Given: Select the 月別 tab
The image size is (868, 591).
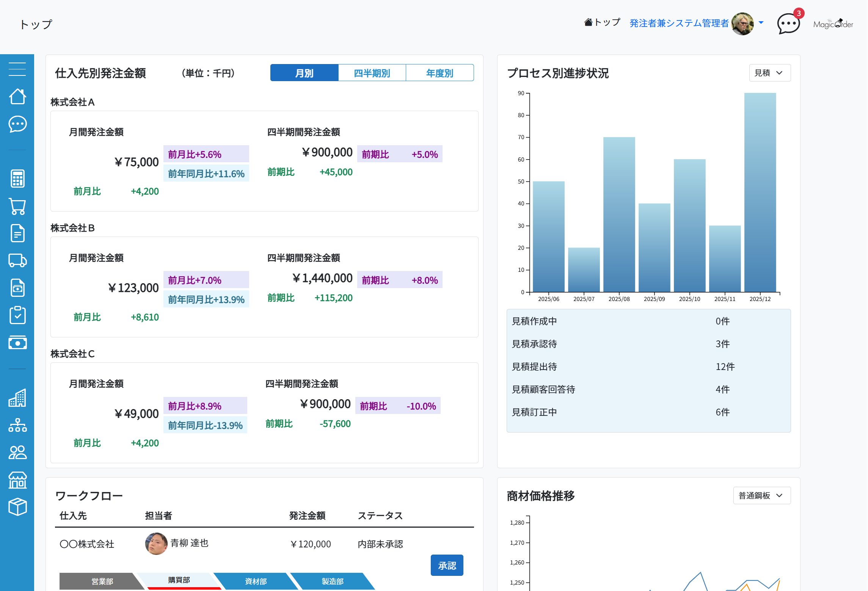Looking at the screenshot, I should click(x=304, y=73).
